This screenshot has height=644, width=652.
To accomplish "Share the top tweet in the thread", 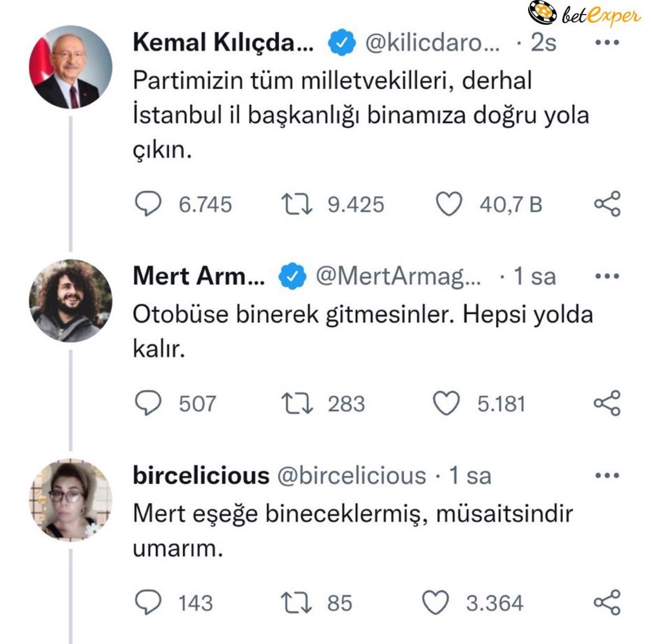I will pos(607,204).
